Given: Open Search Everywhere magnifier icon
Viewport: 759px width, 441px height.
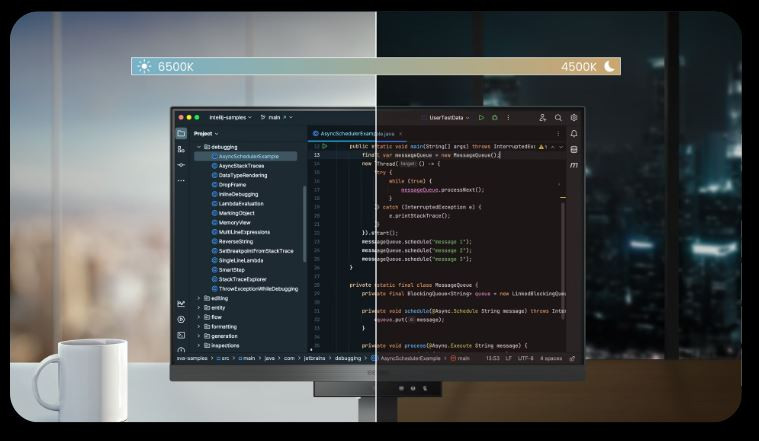Looking at the screenshot, I should (558, 117).
